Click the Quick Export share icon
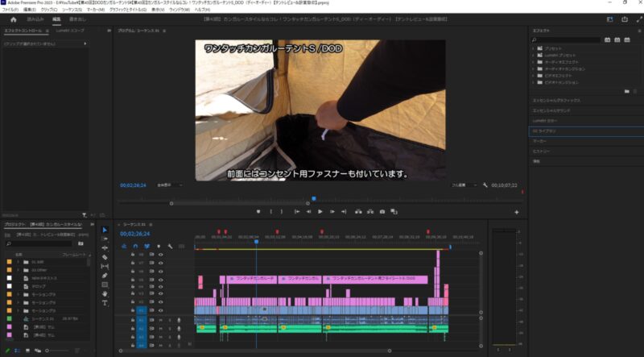644x357 pixels. [x=625, y=19]
